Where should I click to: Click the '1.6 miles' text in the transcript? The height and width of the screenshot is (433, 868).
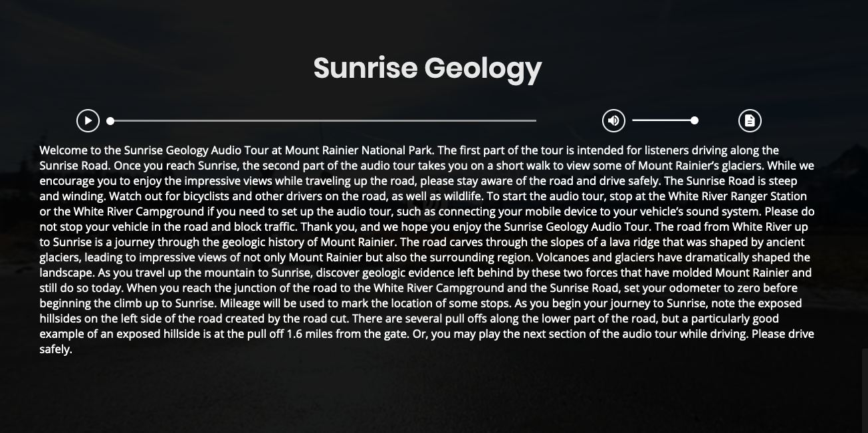[x=310, y=334]
